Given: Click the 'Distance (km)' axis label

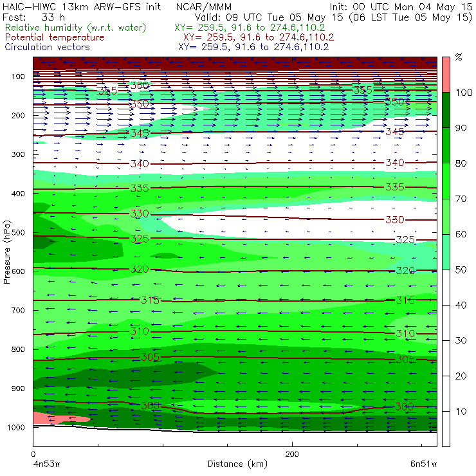Looking at the screenshot, I should tap(237, 464).
